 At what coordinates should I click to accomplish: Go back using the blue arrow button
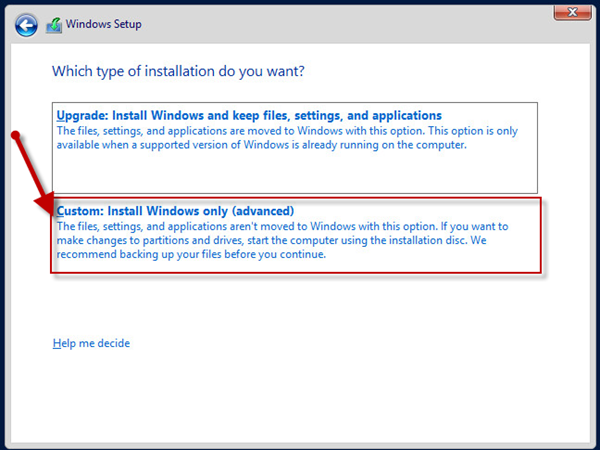[x=26, y=26]
